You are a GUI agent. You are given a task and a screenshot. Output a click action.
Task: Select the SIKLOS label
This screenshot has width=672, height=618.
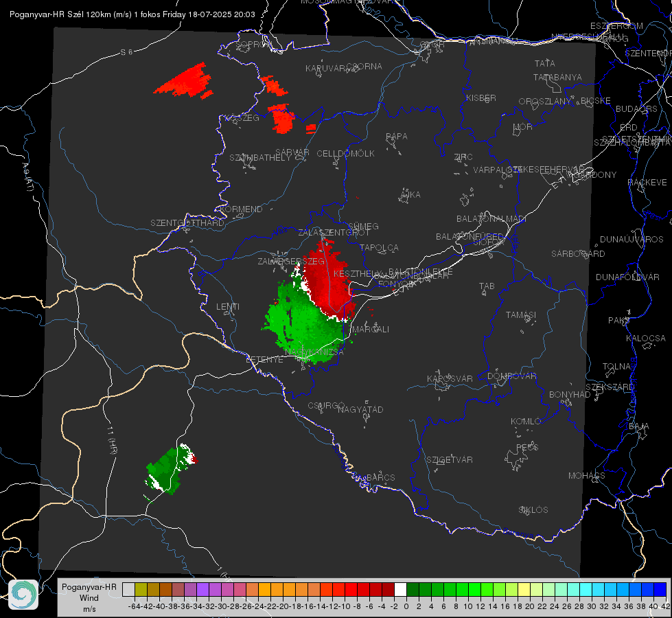(533, 510)
